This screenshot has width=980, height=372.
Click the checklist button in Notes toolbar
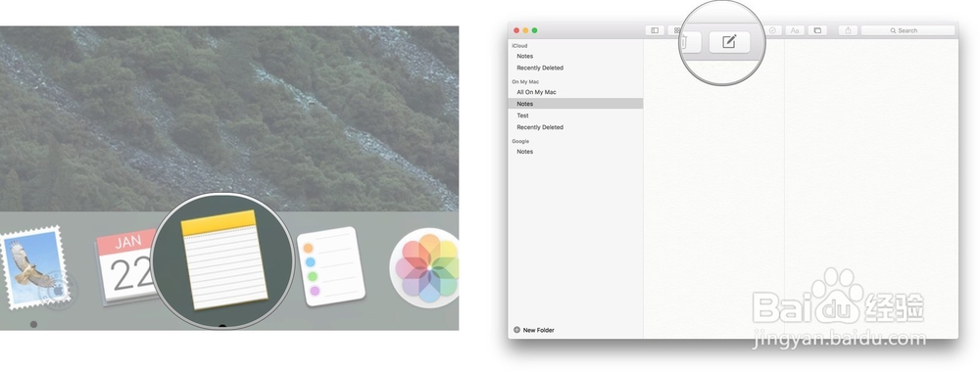[773, 30]
